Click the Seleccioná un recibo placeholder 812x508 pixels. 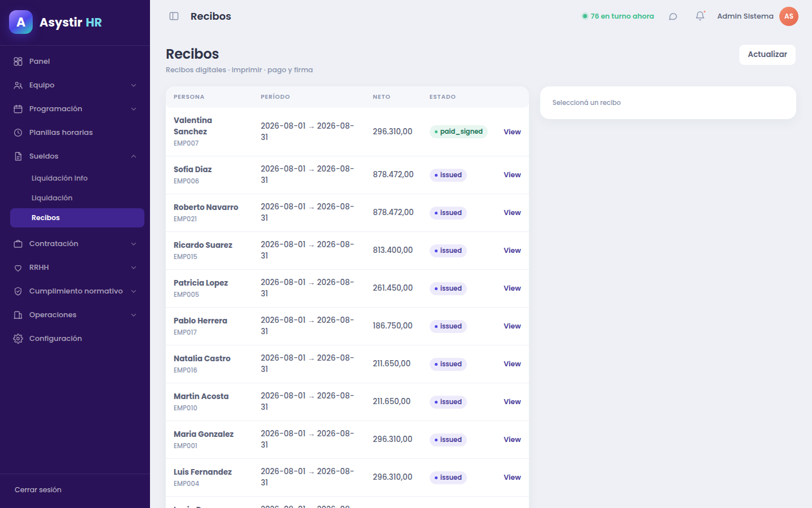pyautogui.click(x=586, y=103)
